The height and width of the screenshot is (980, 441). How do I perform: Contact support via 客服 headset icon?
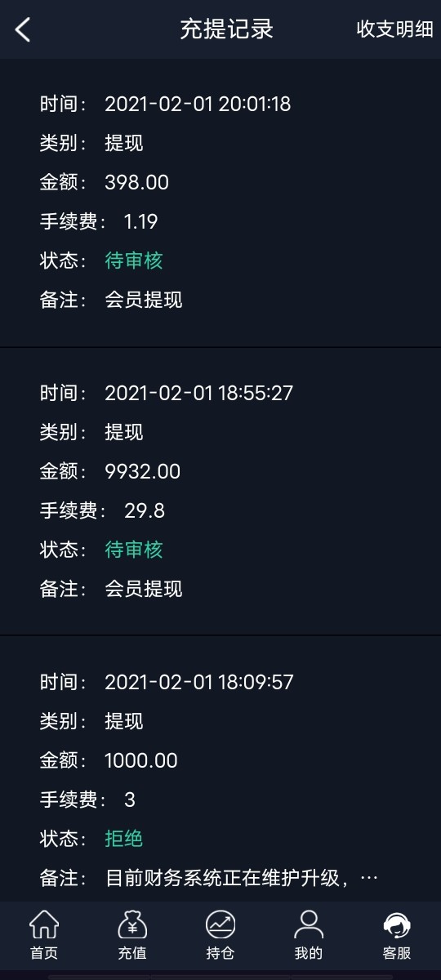pos(397,925)
